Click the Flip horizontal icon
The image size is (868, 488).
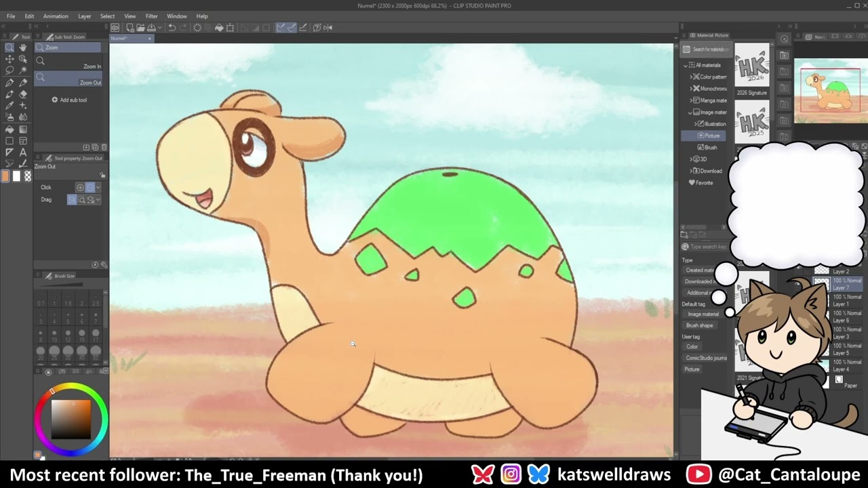[x=328, y=28]
